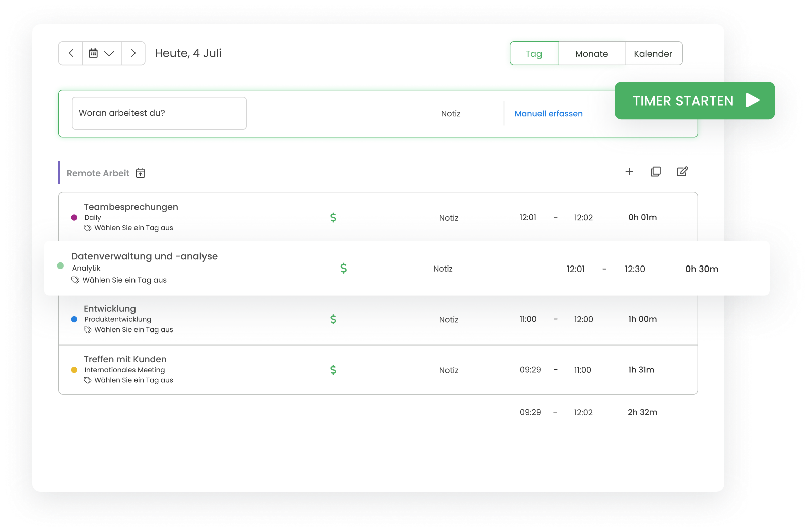The height and width of the screenshot is (532, 811).
Task: Toggle billable dollar for Treffen mit Kunden
Action: tap(333, 370)
